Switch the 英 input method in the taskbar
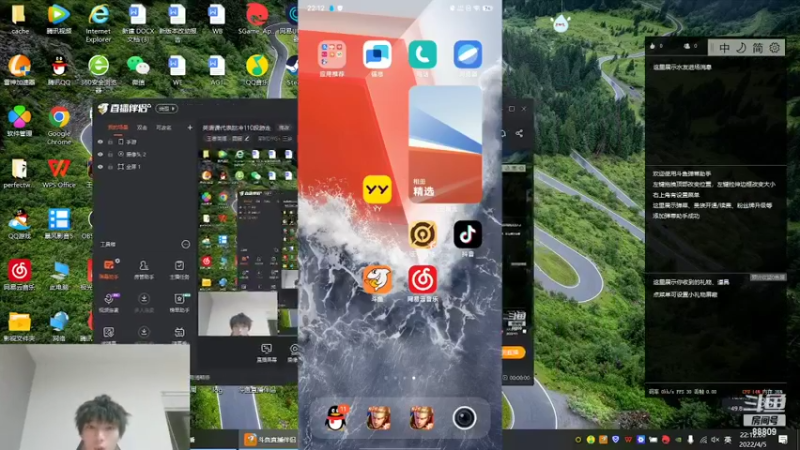 click(728, 439)
